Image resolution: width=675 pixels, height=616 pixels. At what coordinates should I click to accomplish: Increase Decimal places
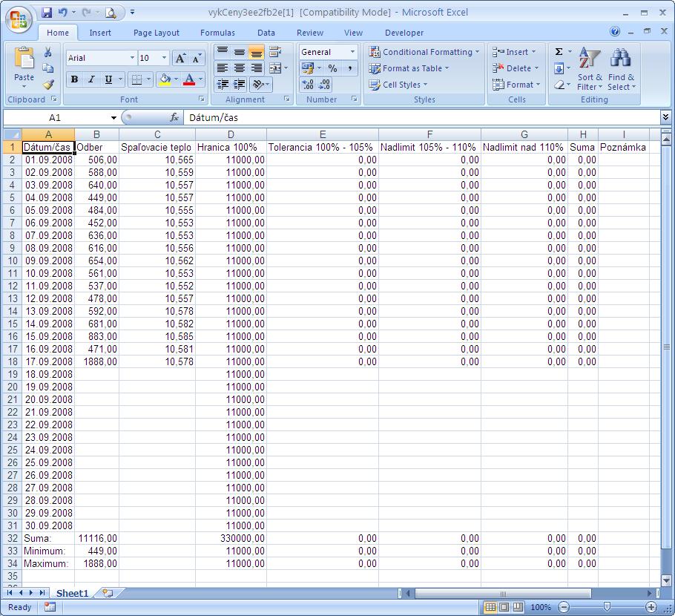(x=308, y=85)
